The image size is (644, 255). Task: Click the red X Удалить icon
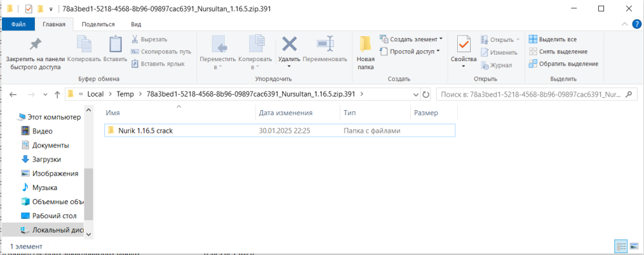point(289,44)
